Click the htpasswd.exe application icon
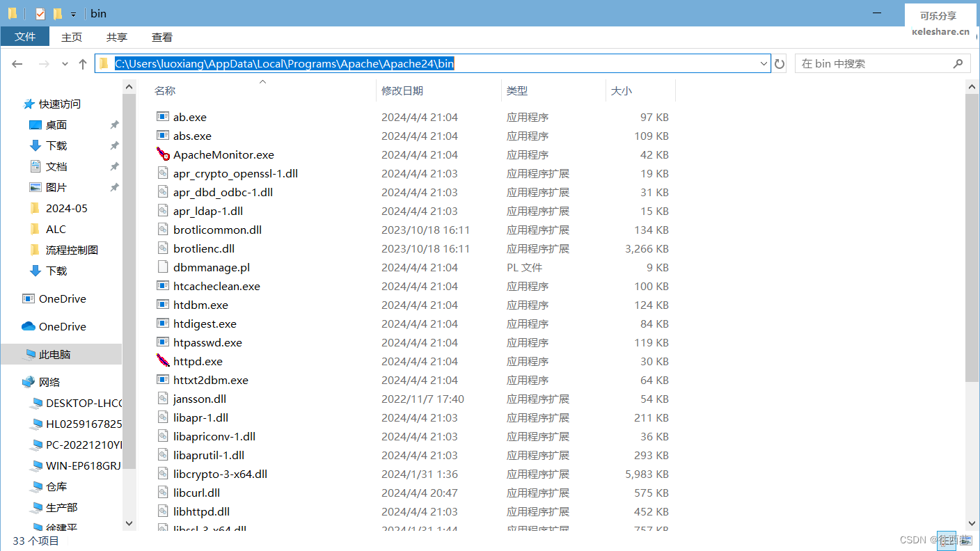Viewport: 980px width, 551px height. tap(163, 342)
